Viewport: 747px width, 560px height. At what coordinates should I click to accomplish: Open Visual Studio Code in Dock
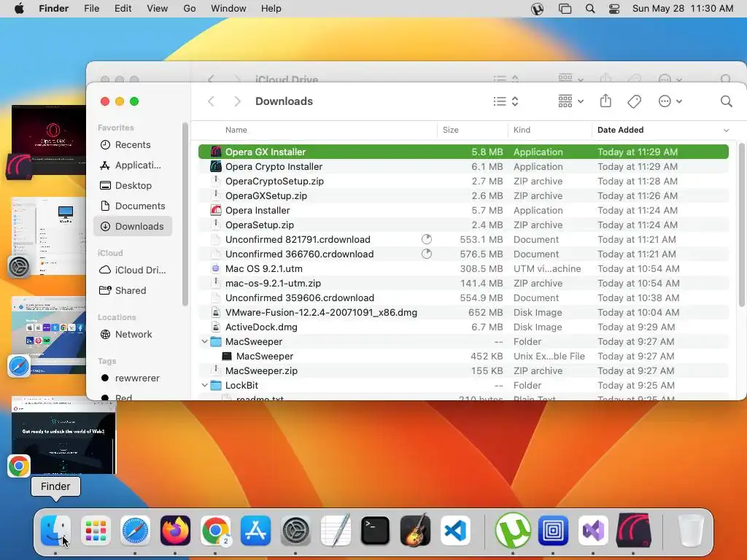click(x=455, y=530)
